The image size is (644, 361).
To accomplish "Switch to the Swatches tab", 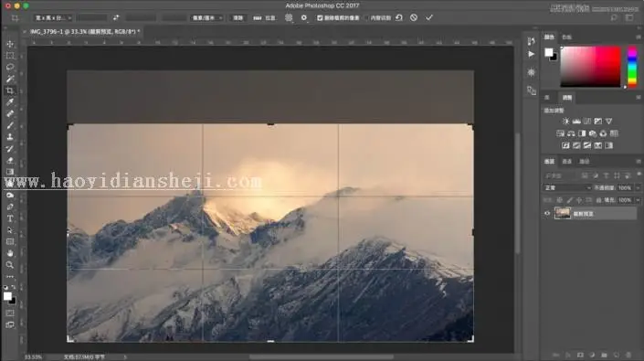I will [x=566, y=37].
